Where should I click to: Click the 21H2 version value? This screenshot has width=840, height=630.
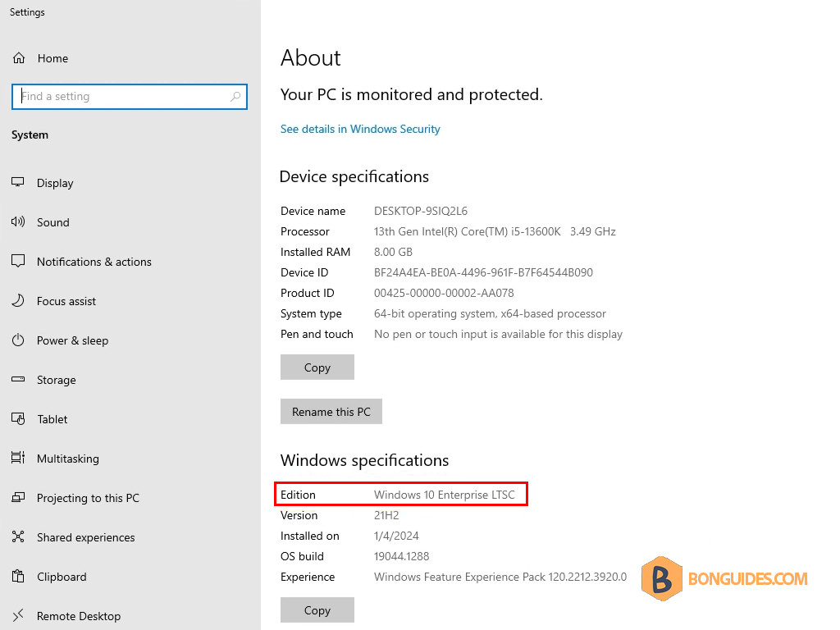(386, 515)
